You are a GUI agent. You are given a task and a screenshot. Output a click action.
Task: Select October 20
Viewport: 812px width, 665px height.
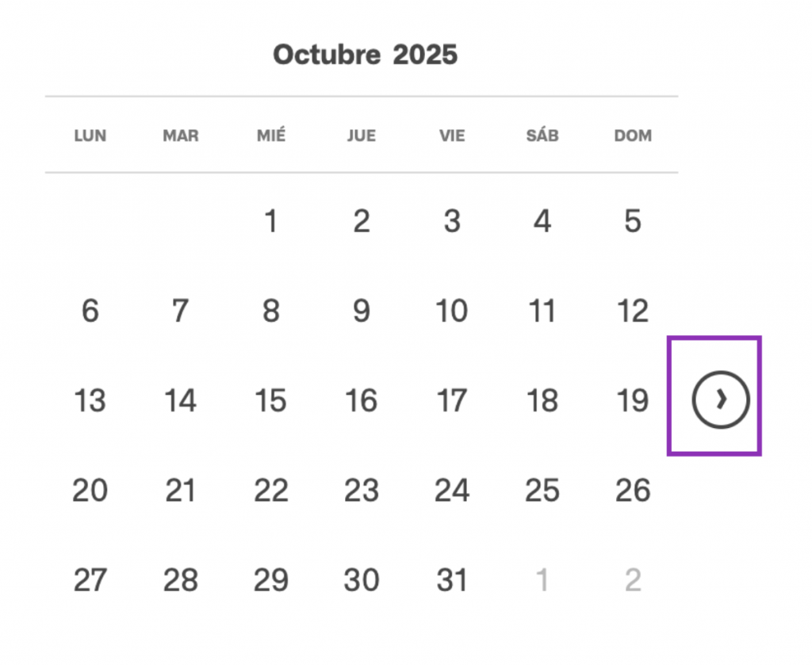click(90, 491)
